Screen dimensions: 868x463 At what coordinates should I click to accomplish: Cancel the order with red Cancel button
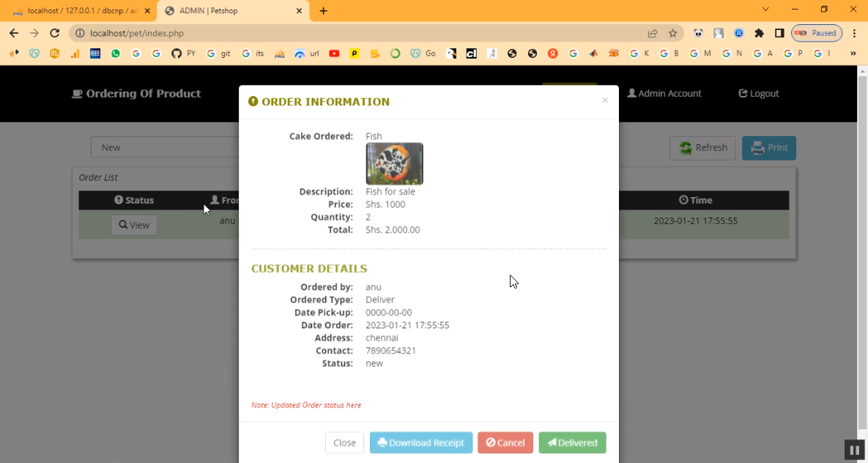[x=505, y=442]
